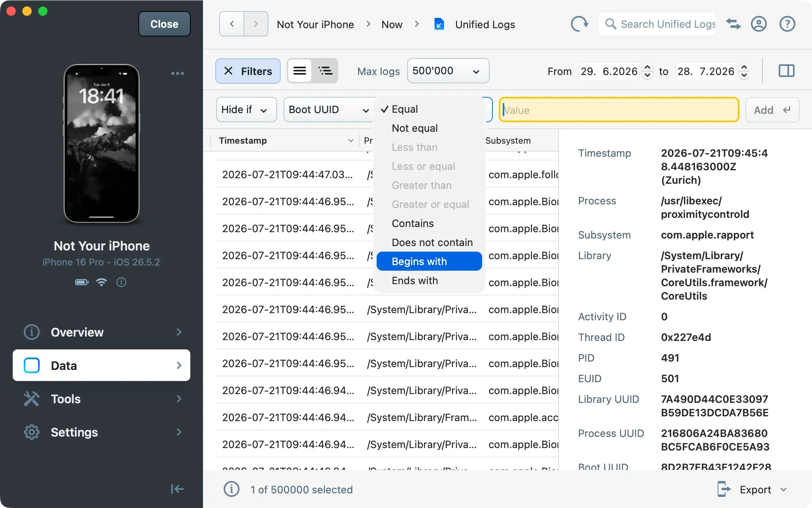
Task: Select Equal operator
Action: tap(429, 109)
